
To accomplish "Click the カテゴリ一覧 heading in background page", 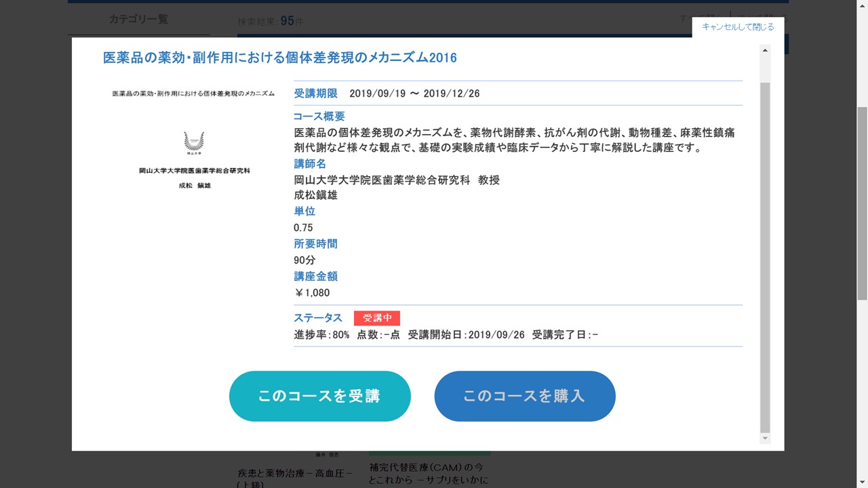I will click(138, 19).
